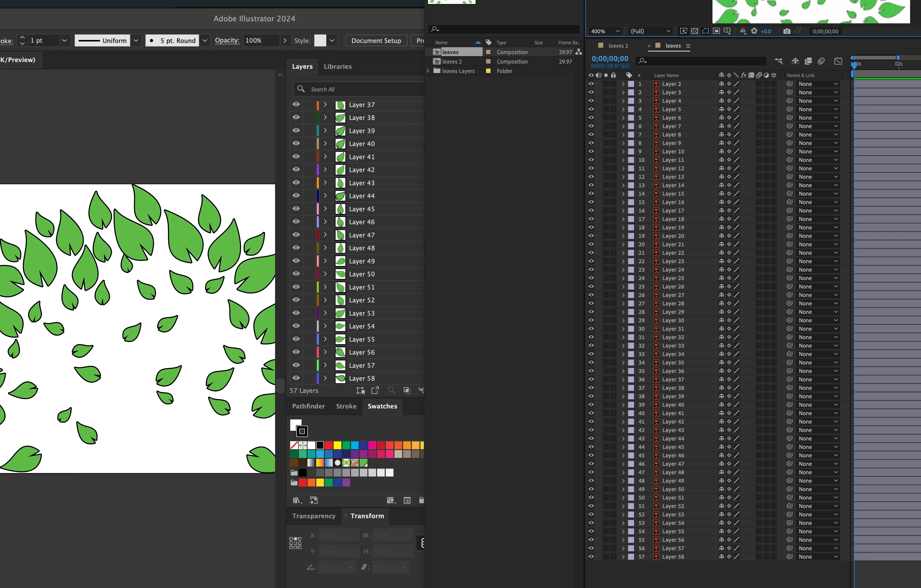The height and width of the screenshot is (588, 921).
Task: Toggle mask and shape path visibility
Action: tap(705, 31)
